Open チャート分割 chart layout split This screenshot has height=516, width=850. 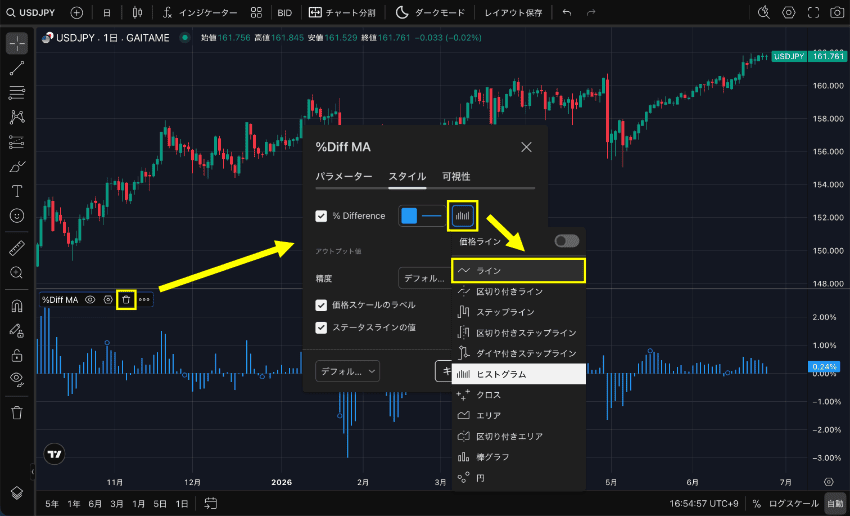(342, 12)
